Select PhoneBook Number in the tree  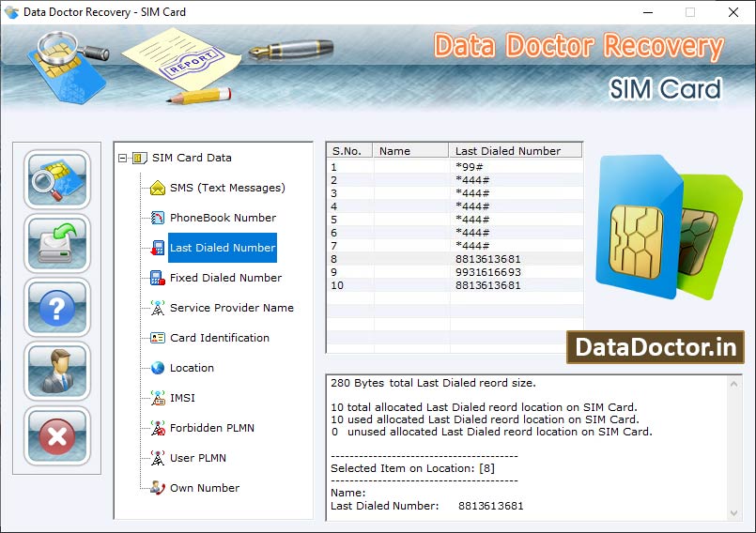[223, 218]
